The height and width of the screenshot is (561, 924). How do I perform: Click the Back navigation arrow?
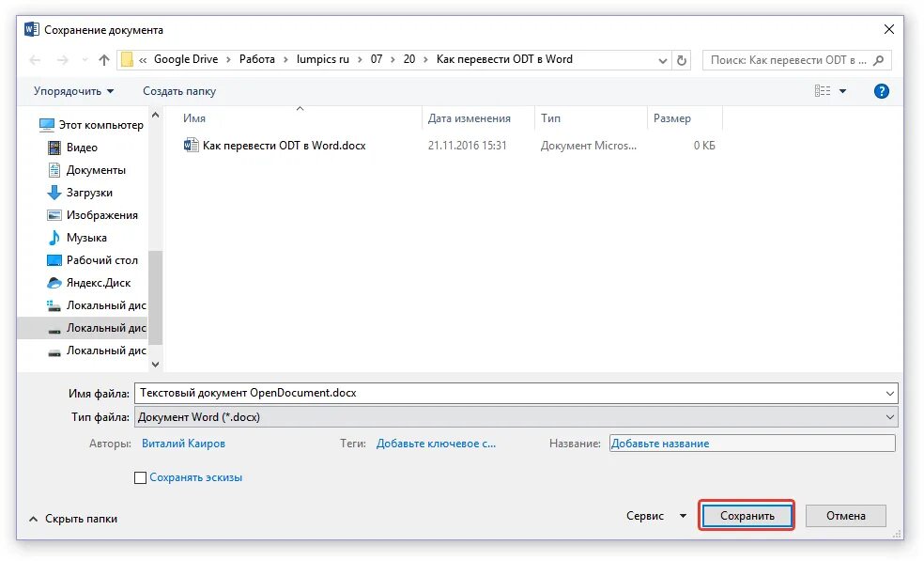pos(36,60)
